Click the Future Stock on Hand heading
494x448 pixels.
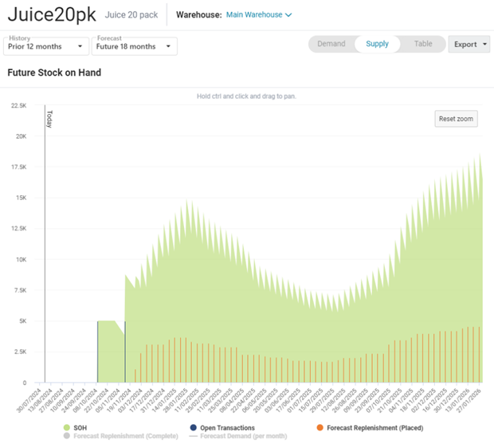(x=54, y=73)
